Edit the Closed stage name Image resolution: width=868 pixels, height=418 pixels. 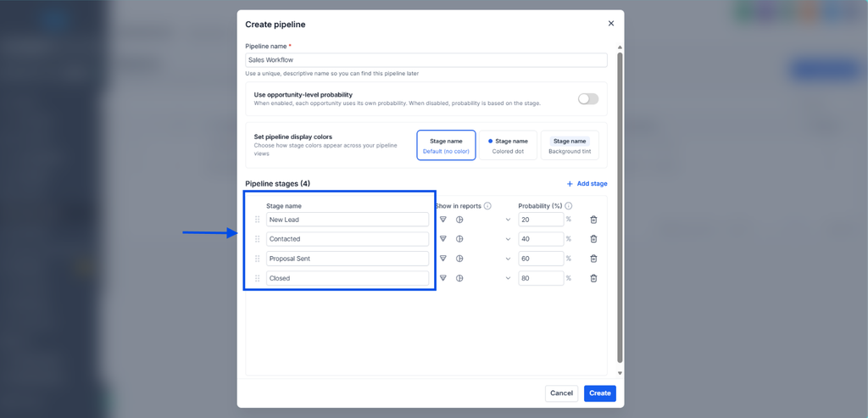[x=348, y=278]
